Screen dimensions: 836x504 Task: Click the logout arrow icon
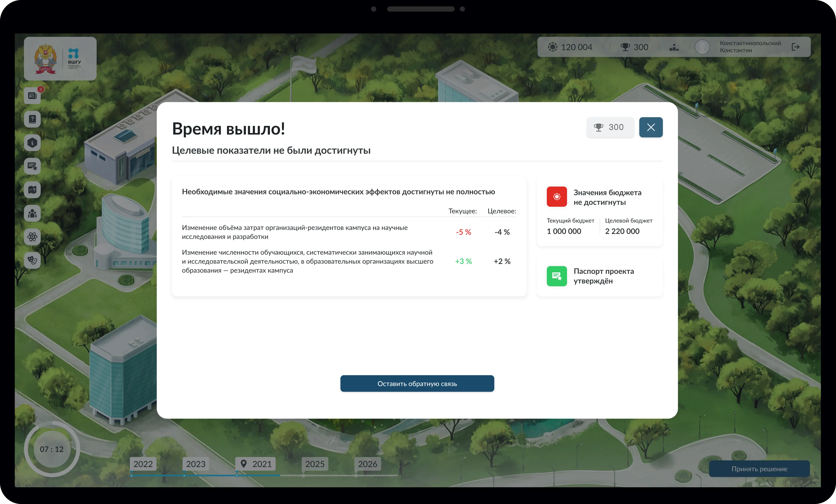click(x=795, y=47)
